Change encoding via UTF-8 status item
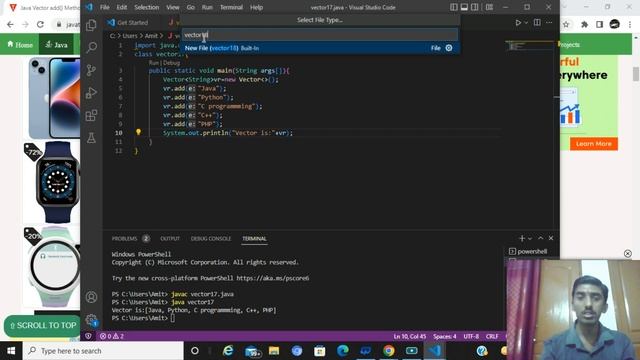Viewport: 640px width, 360px height. point(471,336)
